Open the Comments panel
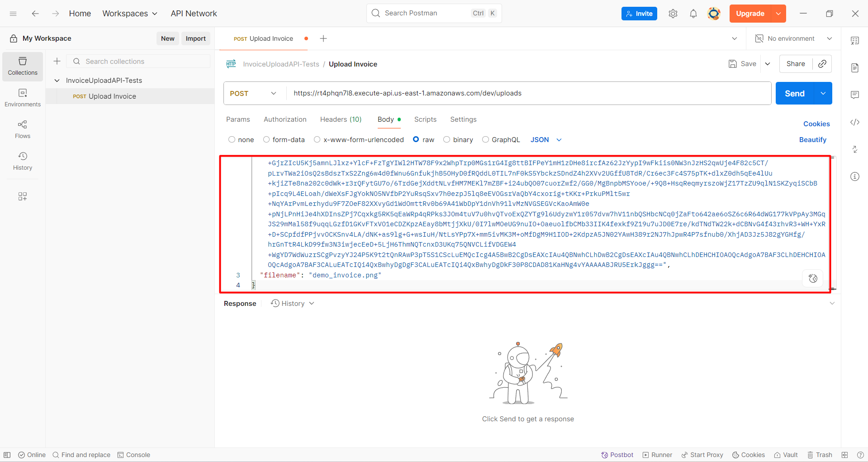The width and height of the screenshot is (868, 462). click(x=855, y=95)
